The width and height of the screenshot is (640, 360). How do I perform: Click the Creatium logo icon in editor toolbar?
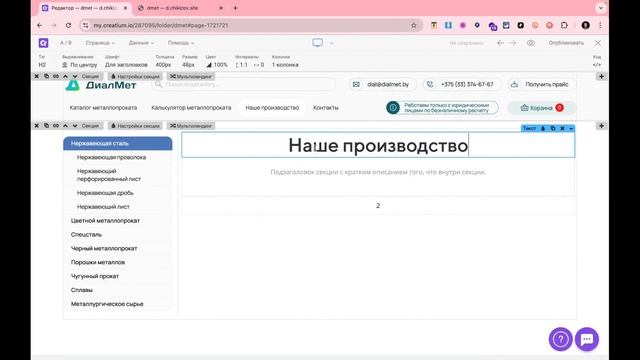(x=43, y=43)
